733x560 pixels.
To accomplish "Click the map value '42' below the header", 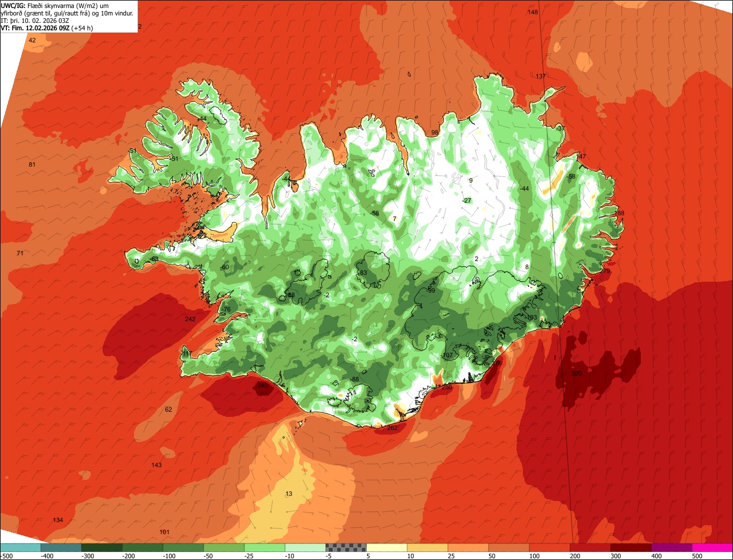I will pos(32,40).
